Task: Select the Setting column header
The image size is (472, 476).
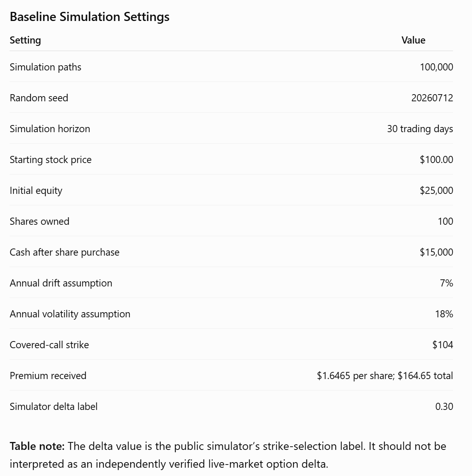Action: [25, 40]
